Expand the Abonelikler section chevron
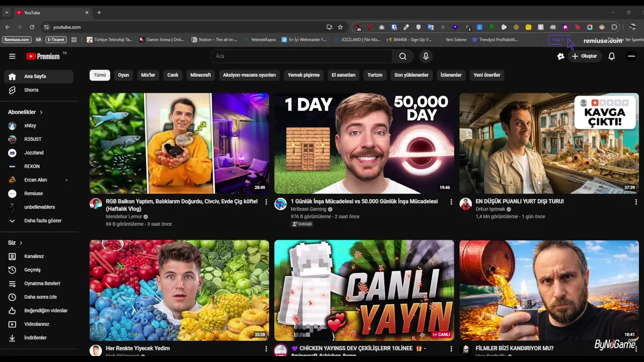The width and height of the screenshot is (644, 362). point(41,112)
